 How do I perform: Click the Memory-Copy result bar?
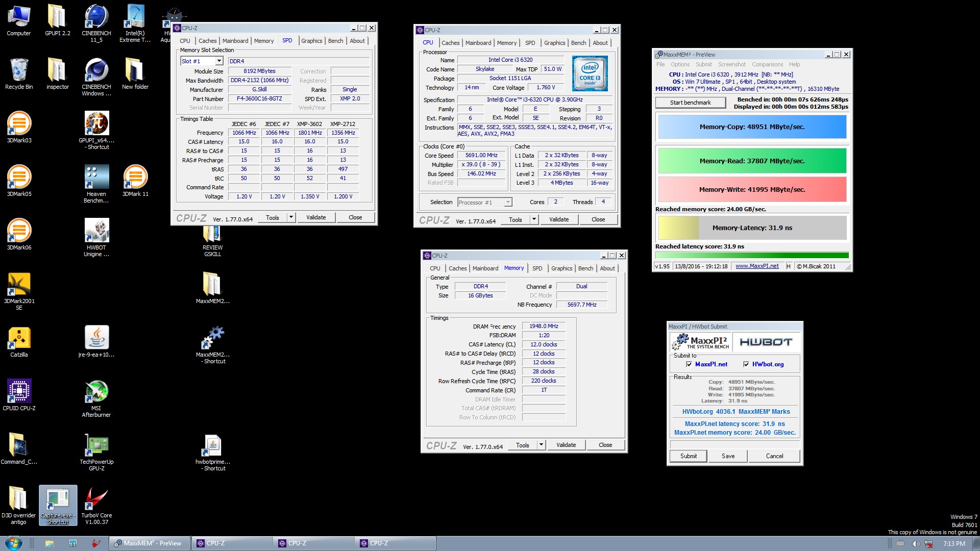pos(752,127)
